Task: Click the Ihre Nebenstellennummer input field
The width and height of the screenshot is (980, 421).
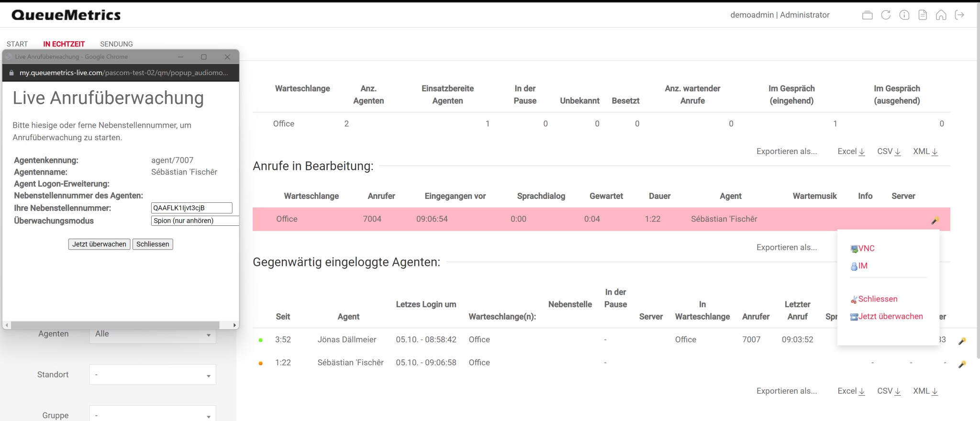Action: tap(191, 208)
